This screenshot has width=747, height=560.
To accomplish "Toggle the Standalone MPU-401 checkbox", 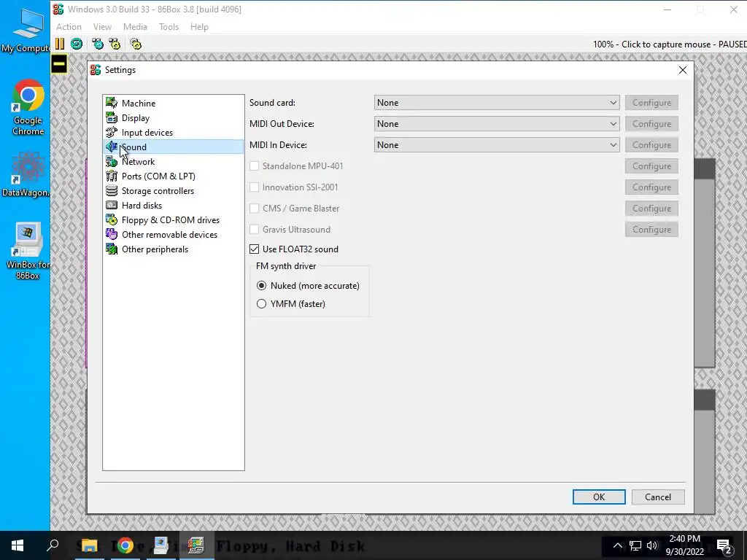I will click(x=255, y=166).
